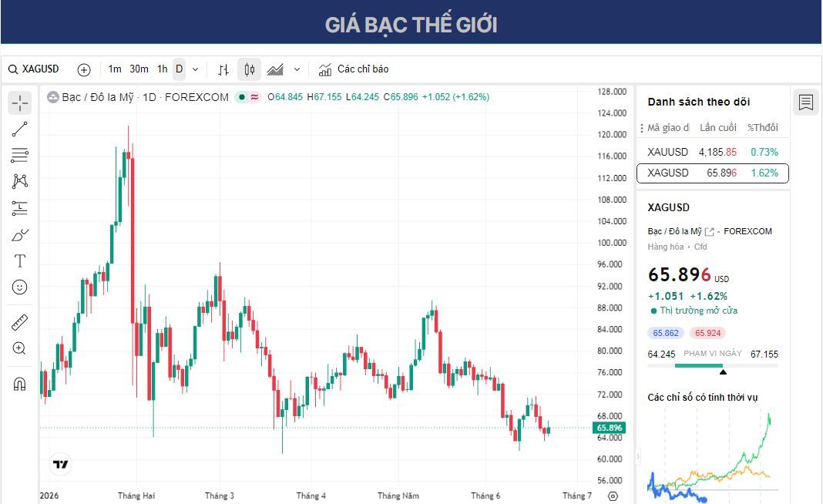Screen dimensions: 823x504
Task: Click the 100.000 price axis label
Action: click(612, 243)
